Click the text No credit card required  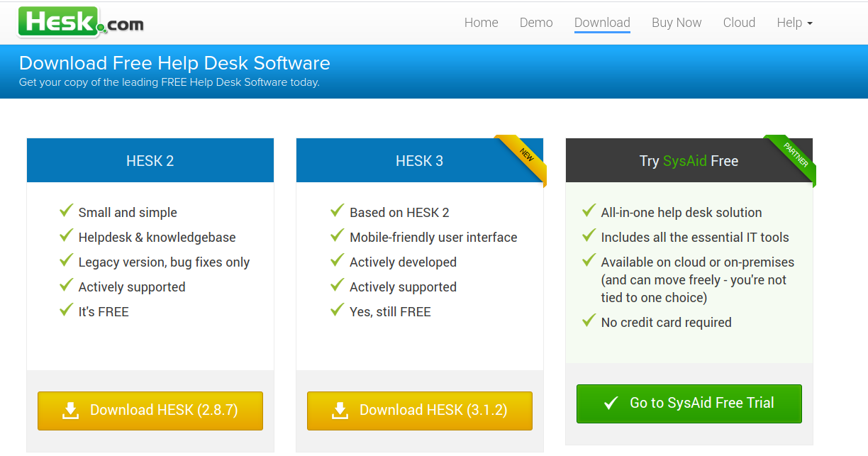666,323
